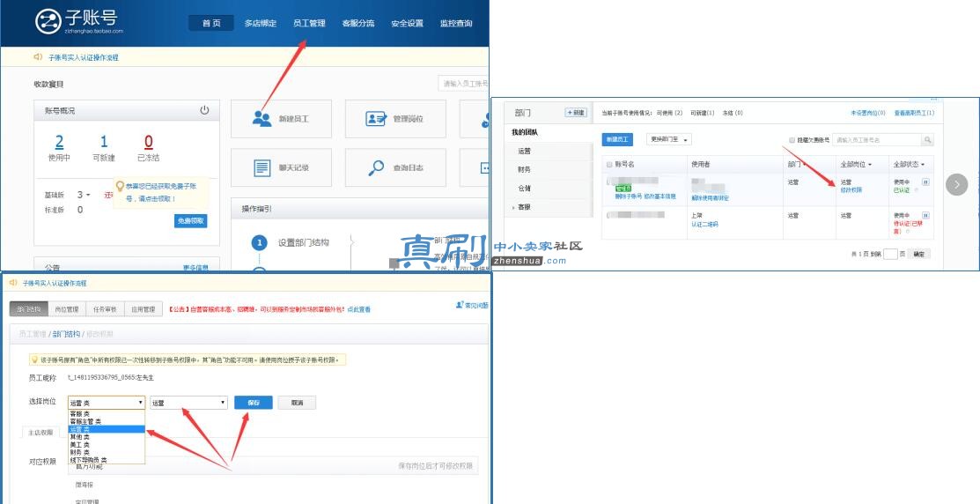Open the 全部状态 filter dropdown
This screenshot has width=980, height=504.
(x=908, y=165)
